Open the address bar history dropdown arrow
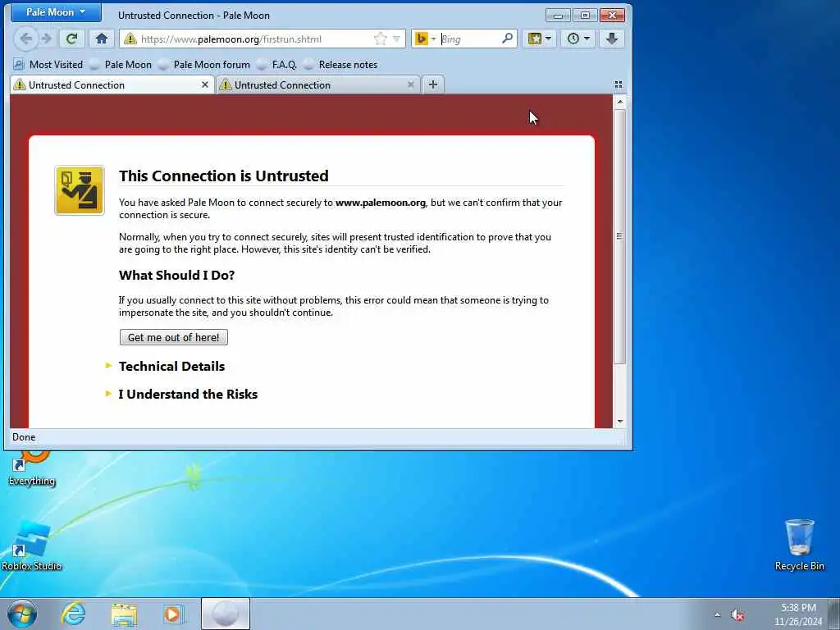The width and height of the screenshot is (840, 630). coord(396,39)
